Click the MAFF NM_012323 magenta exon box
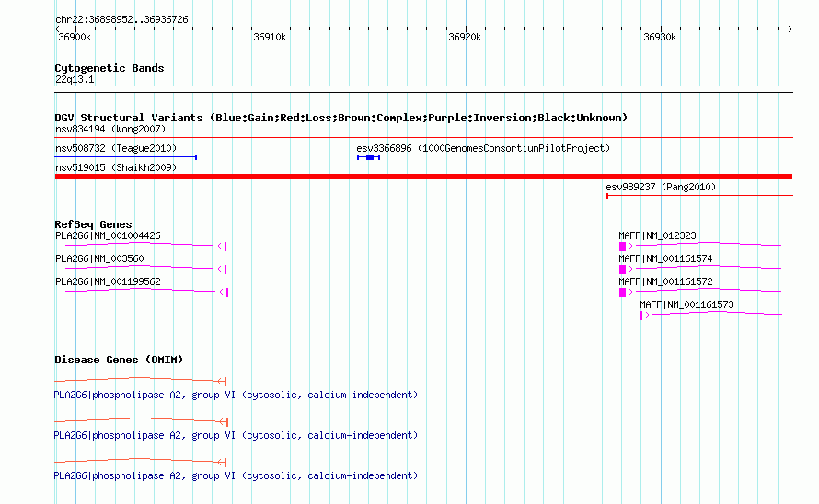 pos(622,246)
